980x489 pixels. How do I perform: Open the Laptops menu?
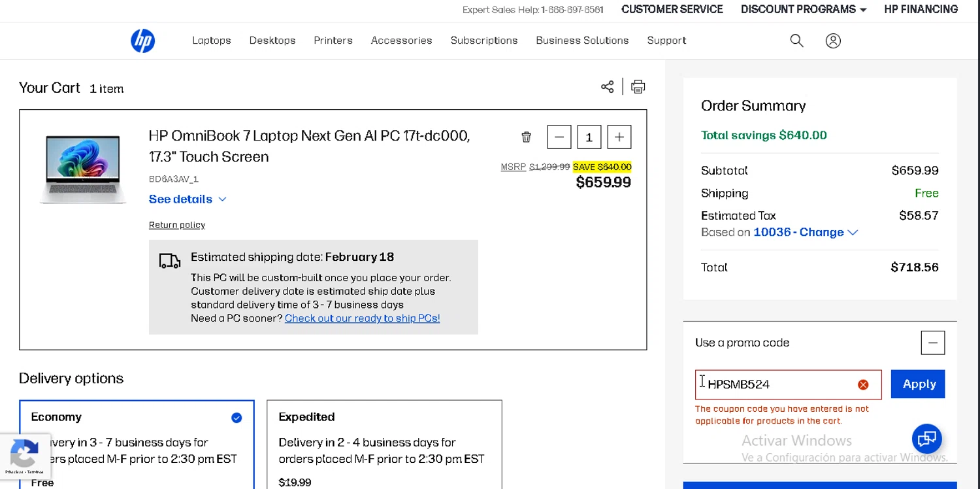(x=212, y=41)
